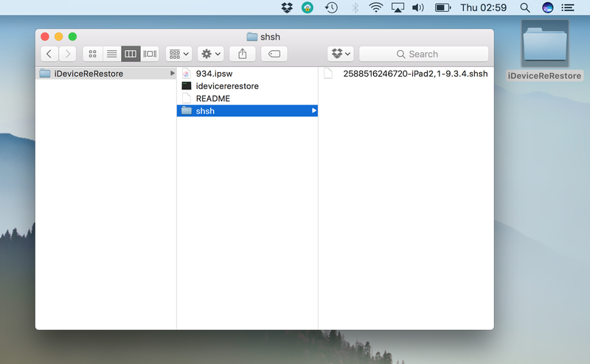Click the idevicererestore terminal icon
The image size is (590, 364).
coord(187,86)
